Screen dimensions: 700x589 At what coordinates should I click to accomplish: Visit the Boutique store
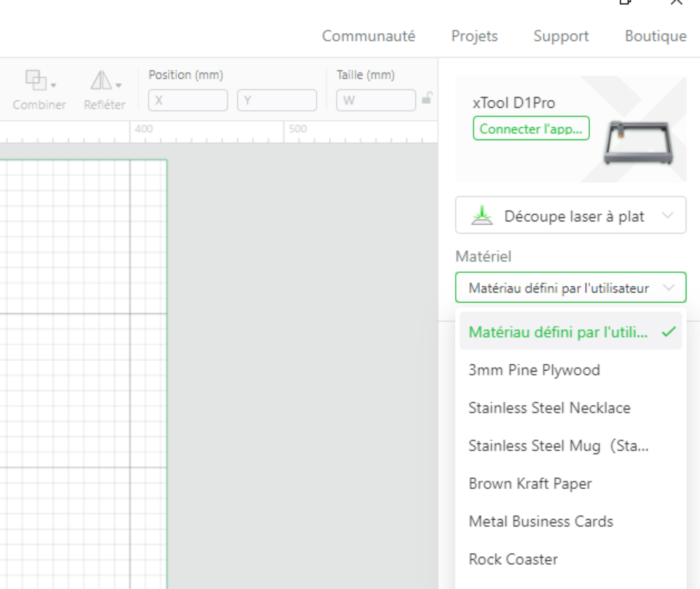655,36
